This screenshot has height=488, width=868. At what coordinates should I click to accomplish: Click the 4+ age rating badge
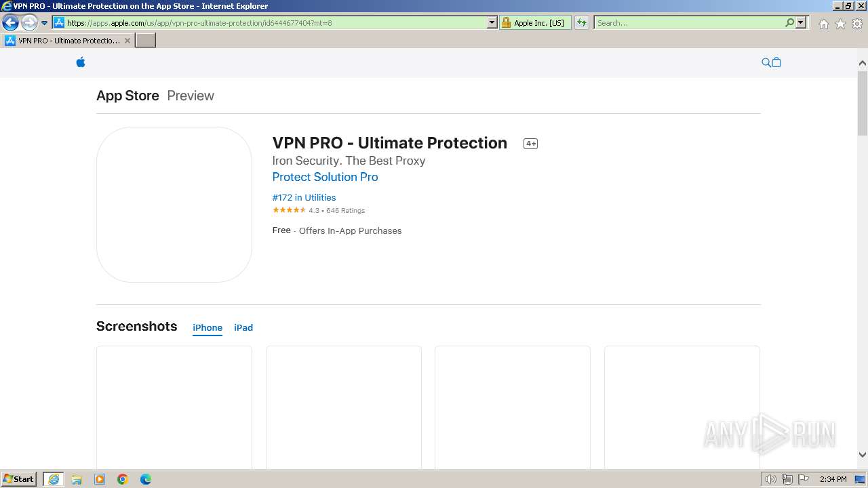coord(530,144)
